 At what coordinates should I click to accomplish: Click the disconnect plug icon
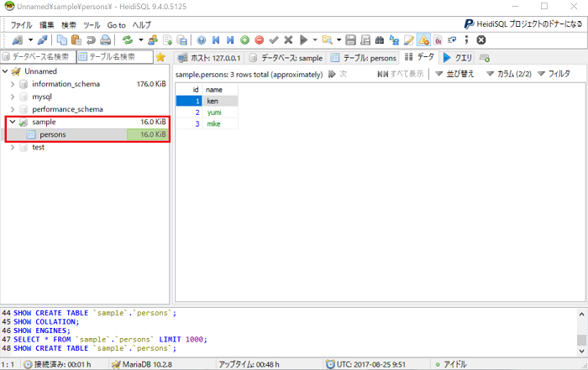42,40
